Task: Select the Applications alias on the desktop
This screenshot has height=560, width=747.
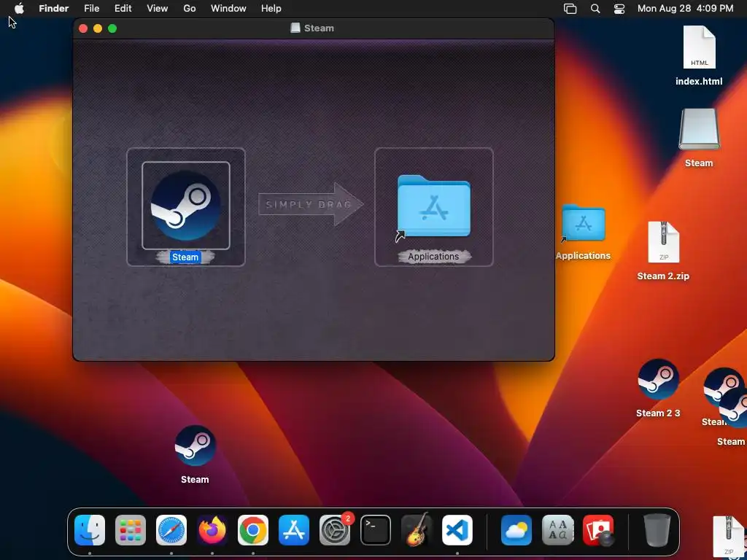Action: pyautogui.click(x=583, y=223)
